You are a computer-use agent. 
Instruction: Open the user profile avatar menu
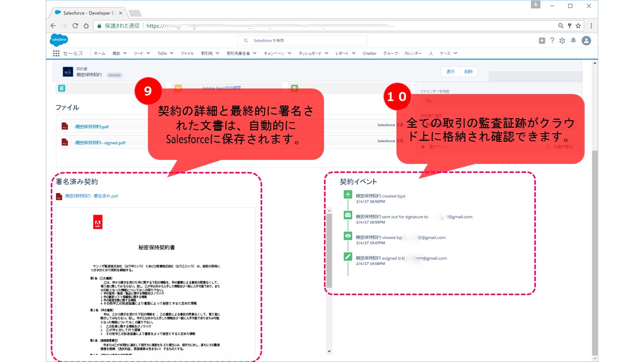pos(586,41)
